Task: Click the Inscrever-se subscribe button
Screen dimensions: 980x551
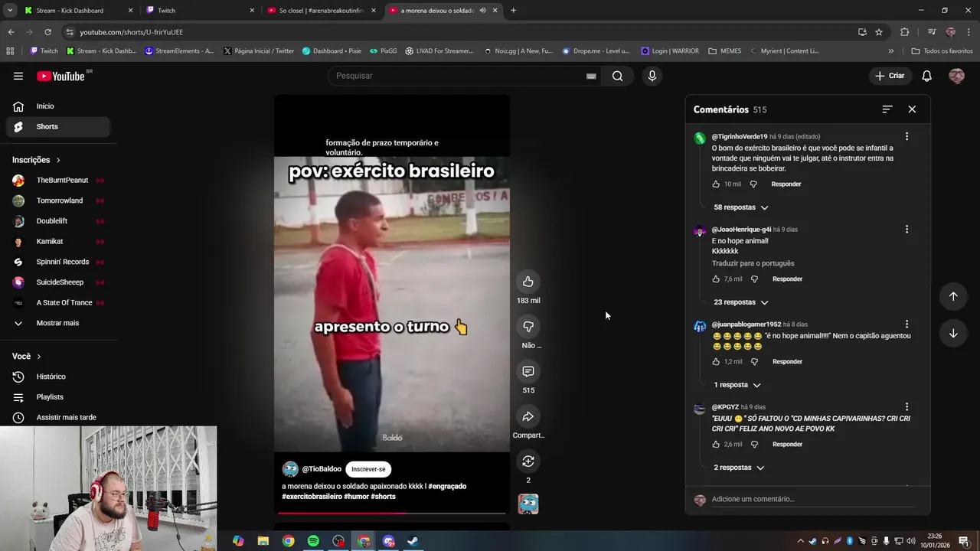Action: point(368,469)
